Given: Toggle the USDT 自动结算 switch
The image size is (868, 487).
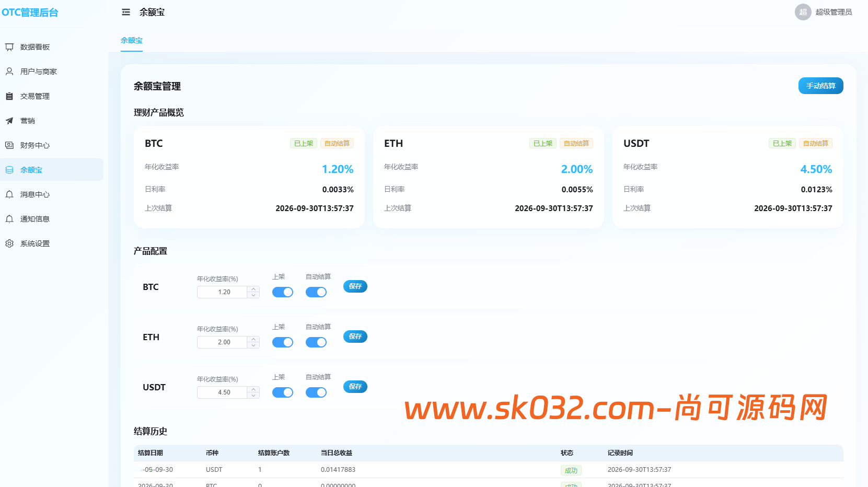Looking at the screenshot, I should click(316, 392).
